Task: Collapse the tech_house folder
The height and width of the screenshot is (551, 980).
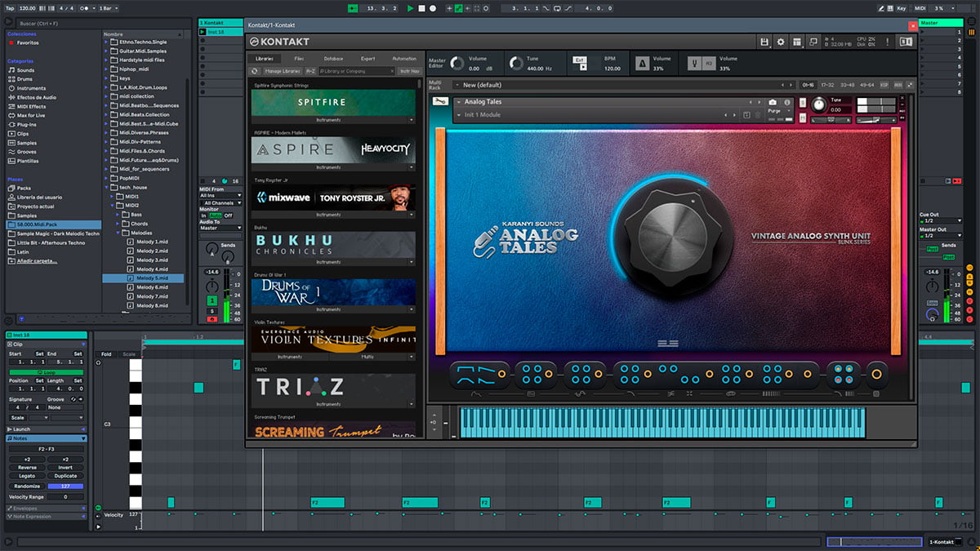Action: click(x=107, y=187)
